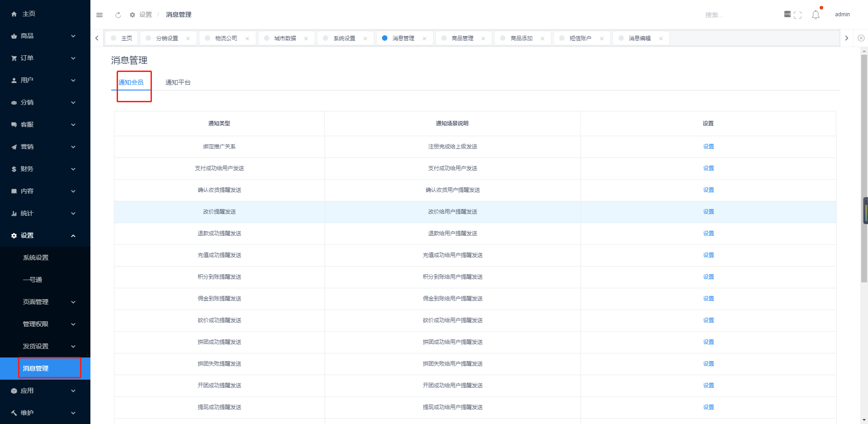Close the 消息管理 tab
The height and width of the screenshot is (424, 868).
click(425, 38)
